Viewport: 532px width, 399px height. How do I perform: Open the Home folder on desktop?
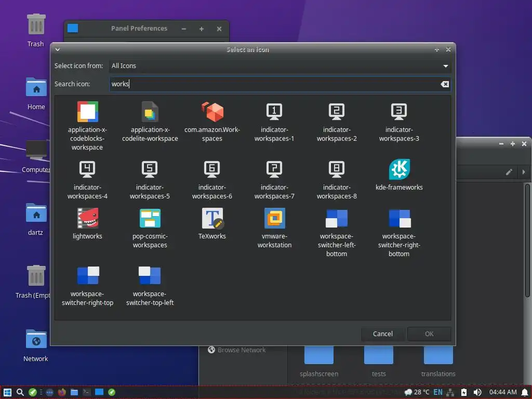(x=36, y=94)
